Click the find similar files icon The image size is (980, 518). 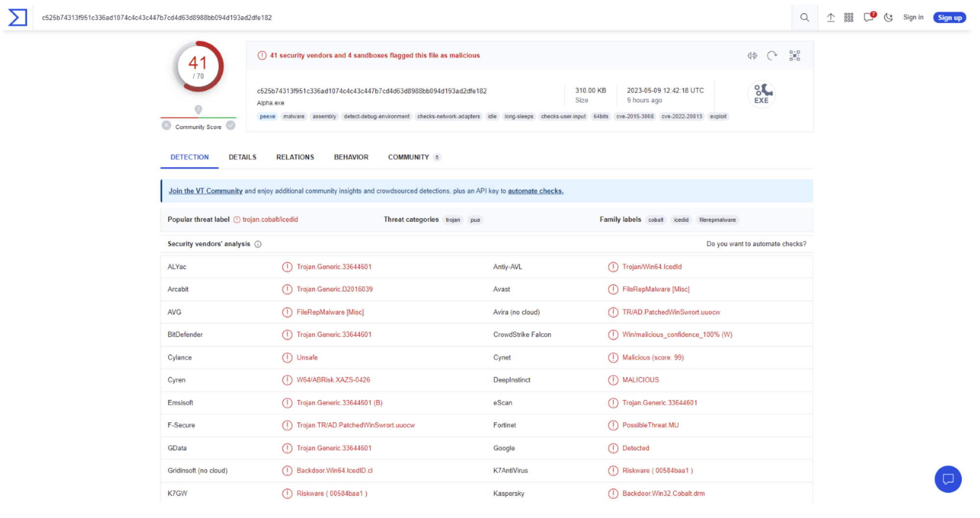coord(752,56)
